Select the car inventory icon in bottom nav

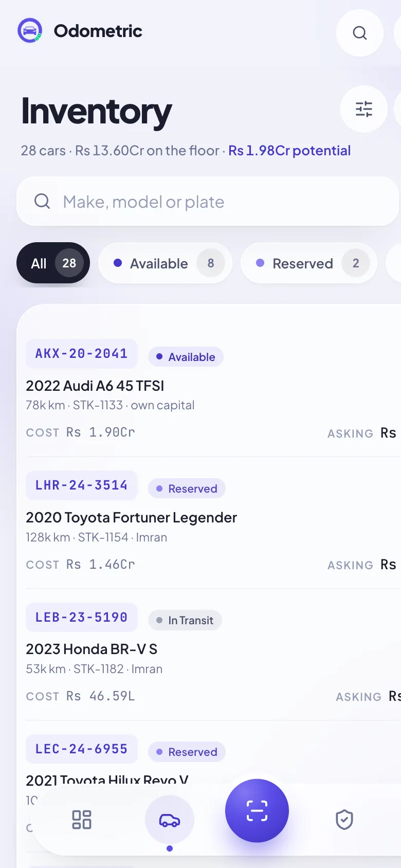pos(170,820)
